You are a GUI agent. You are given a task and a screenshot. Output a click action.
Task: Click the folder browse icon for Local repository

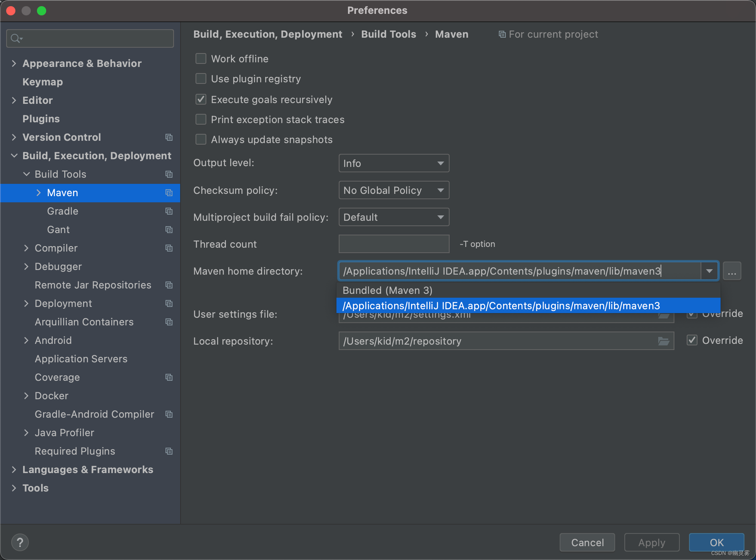664,341
